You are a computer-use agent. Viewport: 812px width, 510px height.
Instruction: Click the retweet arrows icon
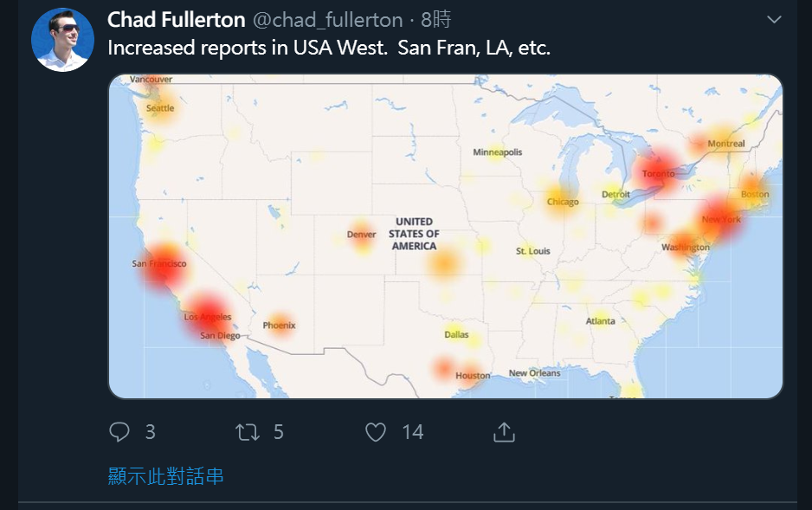pyautogui.click(x=248, y=432)
